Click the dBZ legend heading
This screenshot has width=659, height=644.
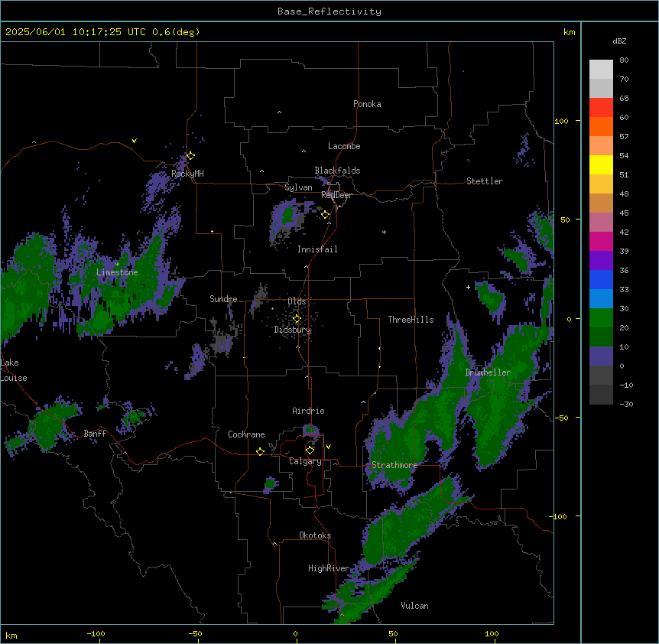pos(619,41)
